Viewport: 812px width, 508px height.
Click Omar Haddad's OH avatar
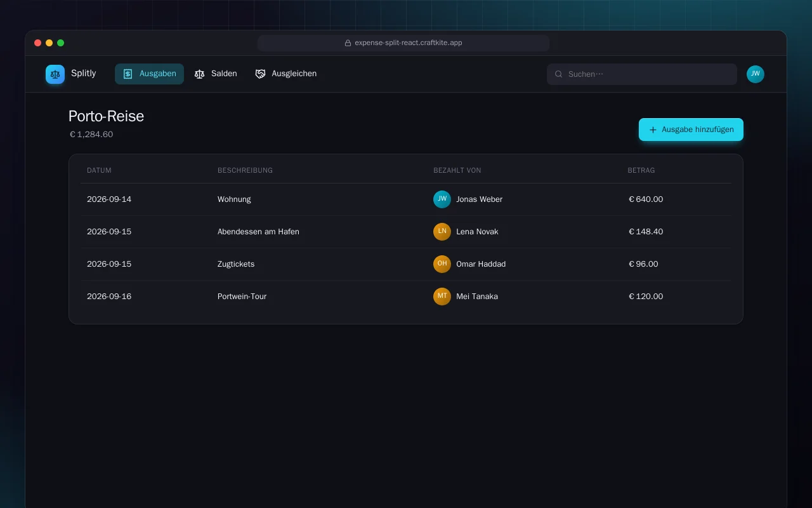[442, 264]
